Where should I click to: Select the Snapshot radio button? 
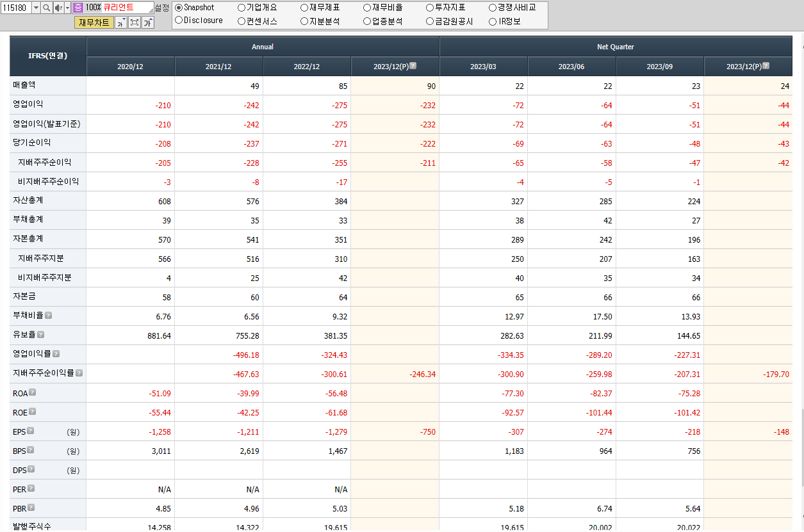point(179,8)
